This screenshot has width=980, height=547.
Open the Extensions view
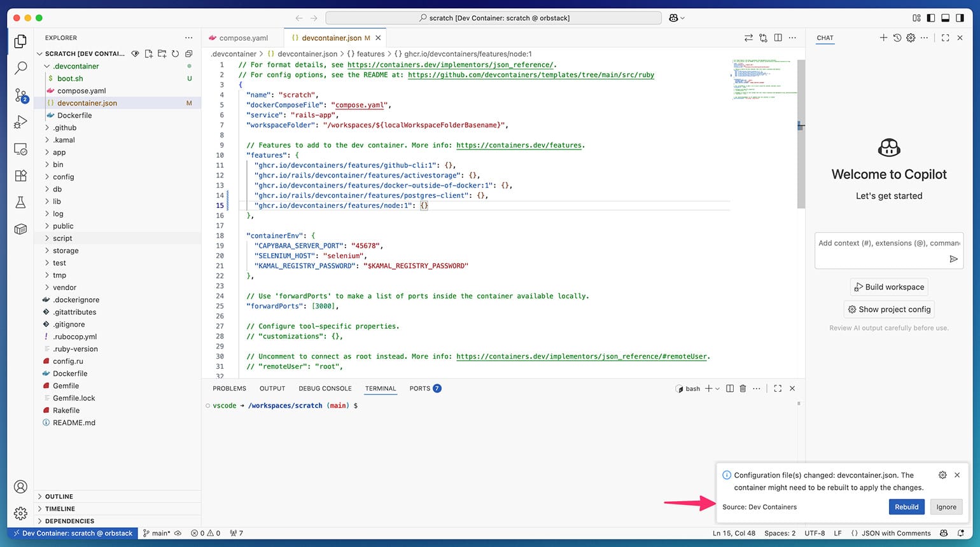click(20, 176)
